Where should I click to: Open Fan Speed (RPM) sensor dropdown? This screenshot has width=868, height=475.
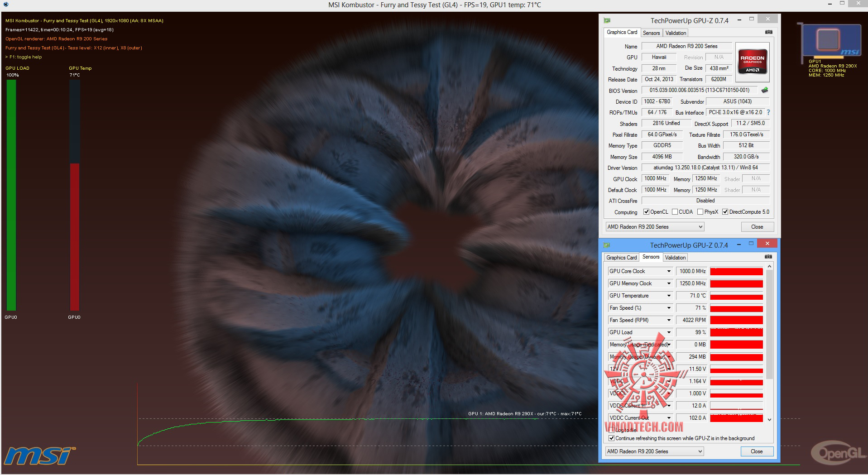coord(669,320)
